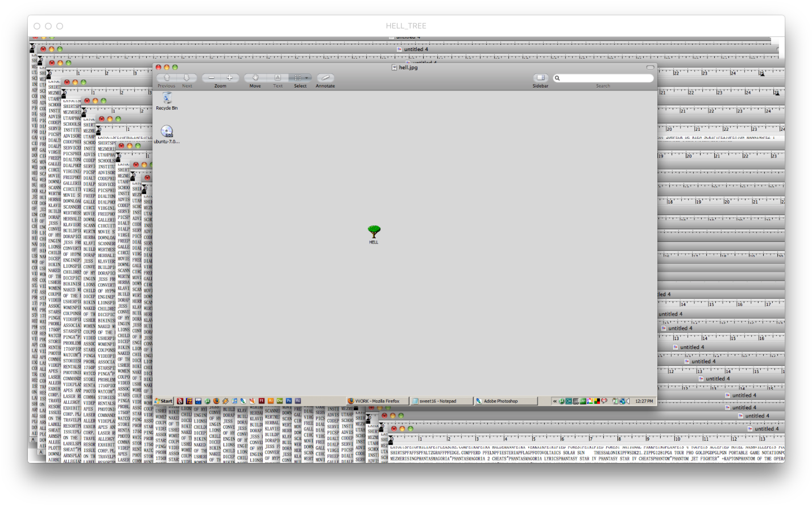The image size is (812, 505).
Task: Click the Annotate pencil button
Action: (x=325, y=78)
